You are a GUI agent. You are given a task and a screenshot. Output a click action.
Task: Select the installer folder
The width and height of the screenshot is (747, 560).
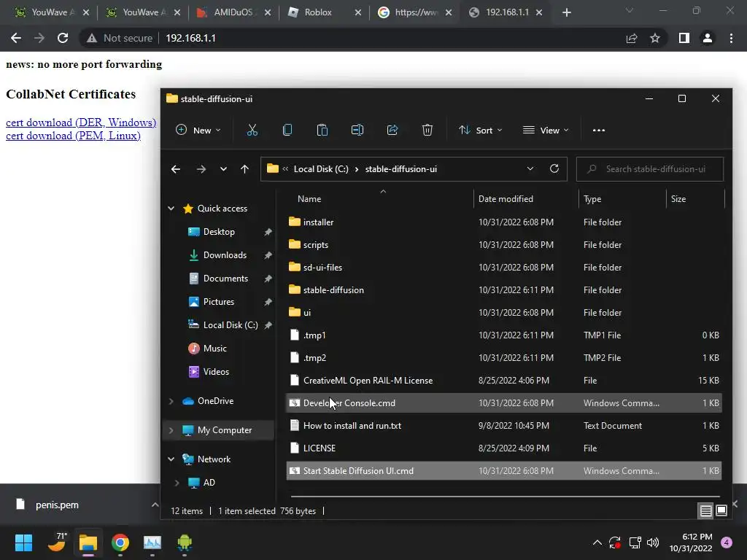(x=318, y=222)
